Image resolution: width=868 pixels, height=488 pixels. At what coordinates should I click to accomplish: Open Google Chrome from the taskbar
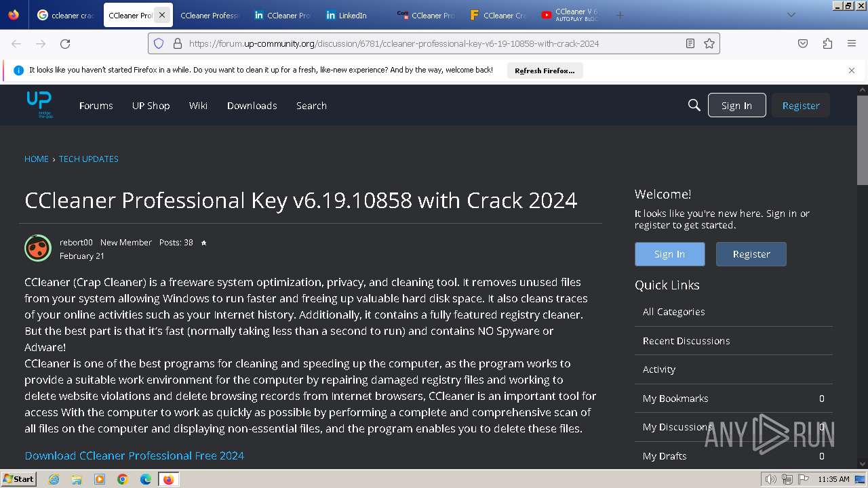[123, 479]
